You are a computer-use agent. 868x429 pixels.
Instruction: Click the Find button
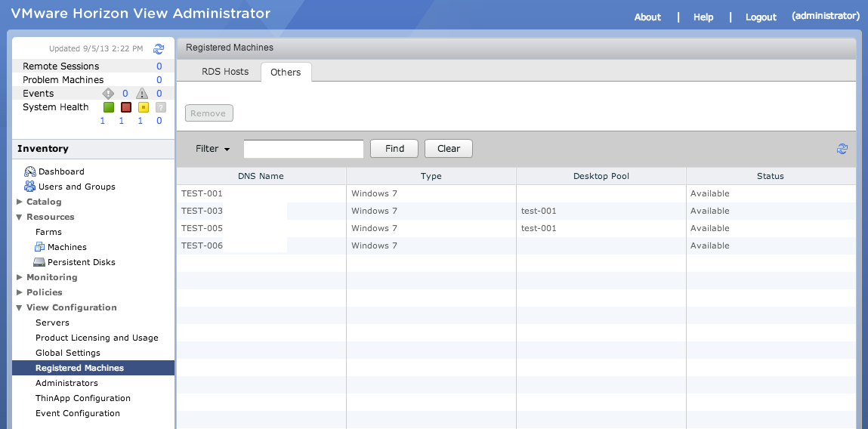tap(394, 148)
